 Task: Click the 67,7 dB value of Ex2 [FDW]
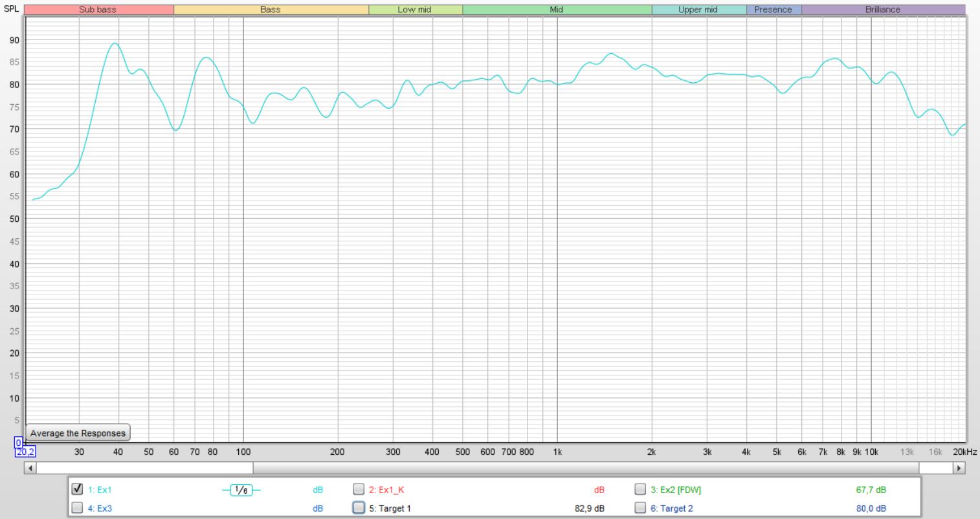pos(871,491)
